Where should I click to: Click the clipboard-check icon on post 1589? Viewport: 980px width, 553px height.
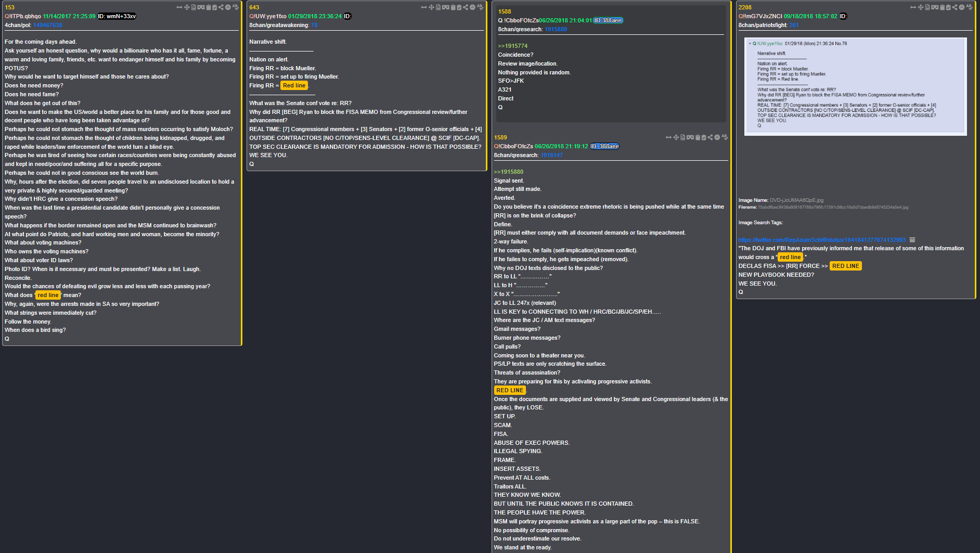click(703, 137)
